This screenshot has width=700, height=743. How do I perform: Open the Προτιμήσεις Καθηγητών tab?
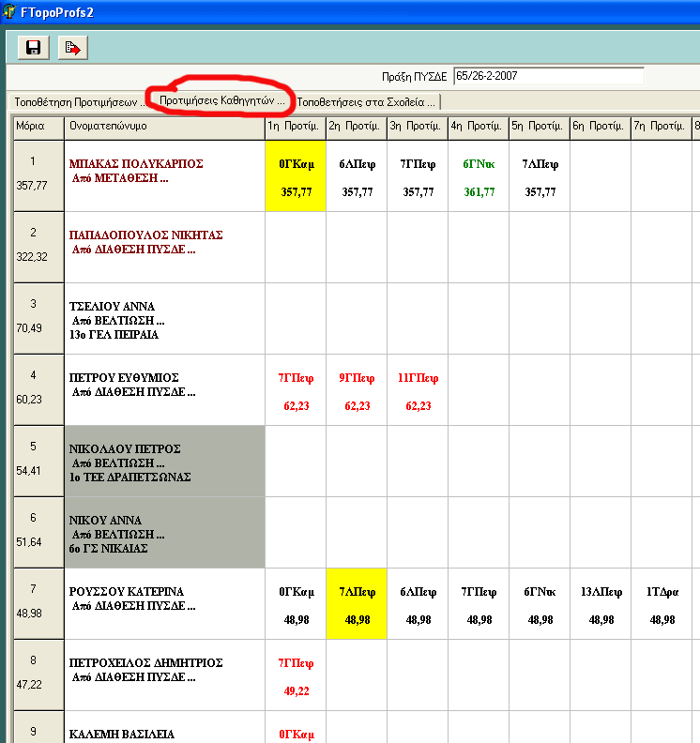click(221, 100)
